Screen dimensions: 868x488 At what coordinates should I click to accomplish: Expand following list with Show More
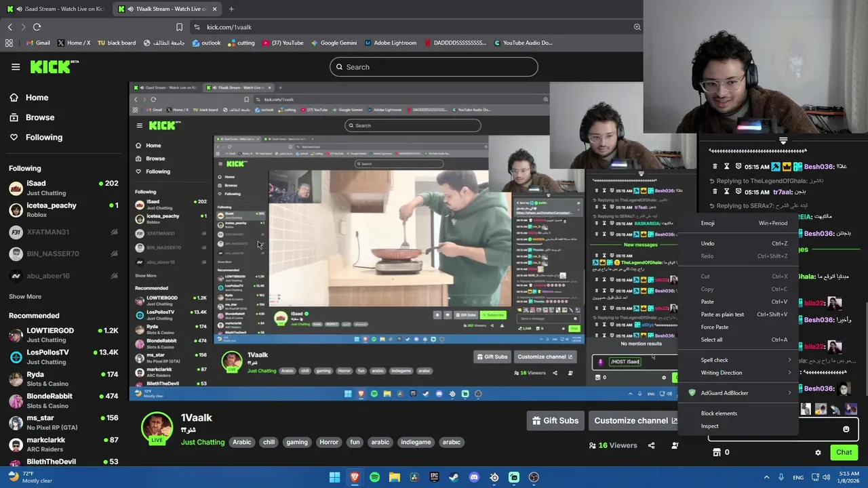(x=25, y=296)
